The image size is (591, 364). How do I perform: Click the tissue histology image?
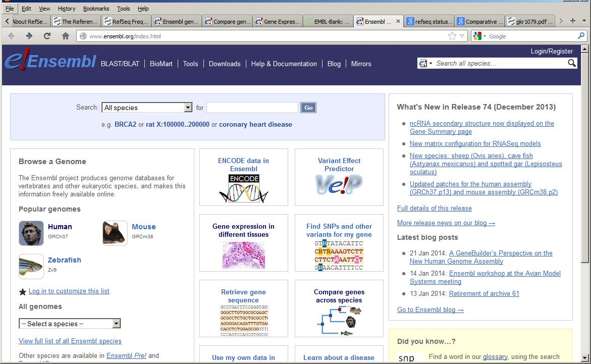tap(243, 255)
